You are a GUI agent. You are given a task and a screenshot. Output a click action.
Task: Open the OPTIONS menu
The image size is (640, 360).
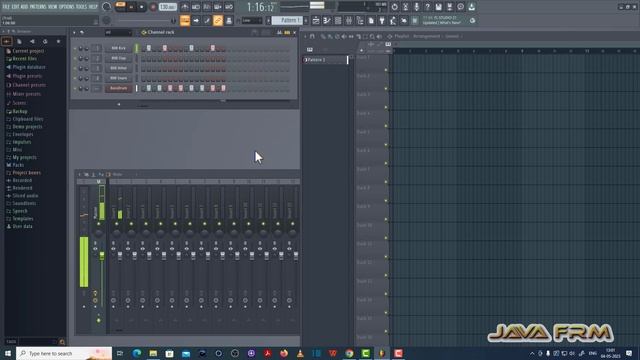pyautogui.click(x=67, y=7)
